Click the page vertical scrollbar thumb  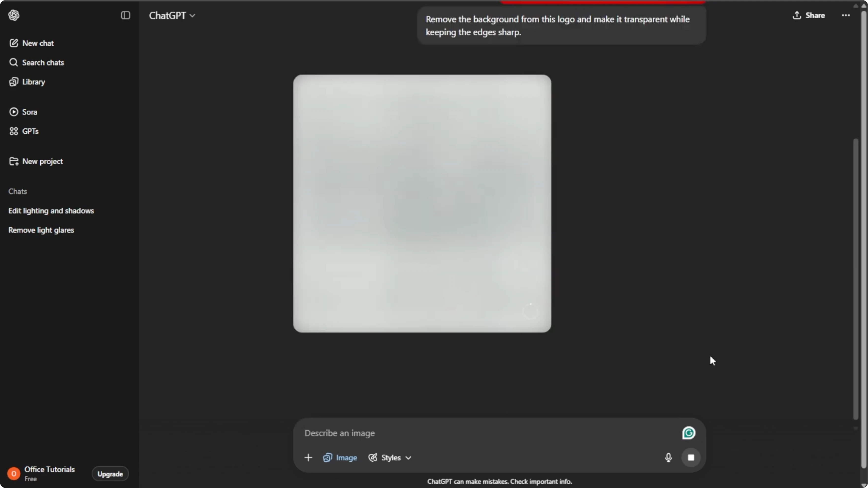coord(864,240)
